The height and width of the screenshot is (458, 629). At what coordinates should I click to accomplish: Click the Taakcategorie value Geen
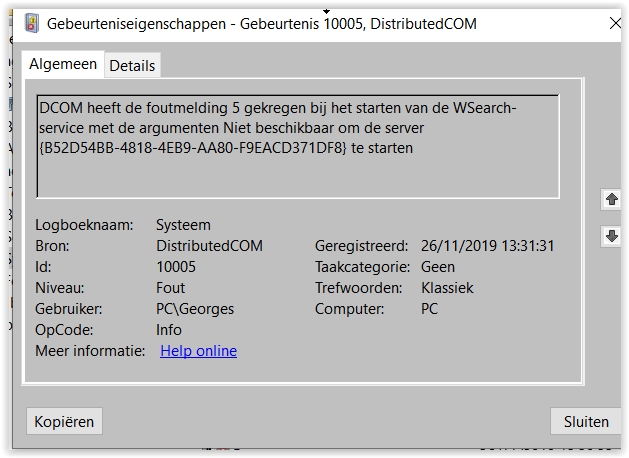(x=438, y=267)
